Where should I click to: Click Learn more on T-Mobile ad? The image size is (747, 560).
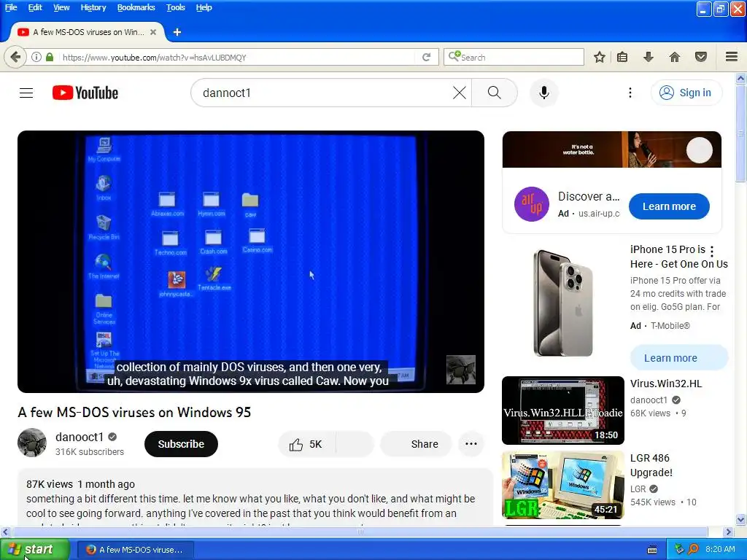(x=679, y=358)
